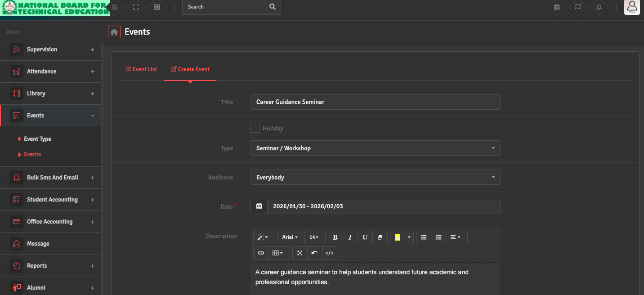Open the Type dropdown showing Seminar / Workshop
Screen dimensions: 644x295
pos(375,148)
